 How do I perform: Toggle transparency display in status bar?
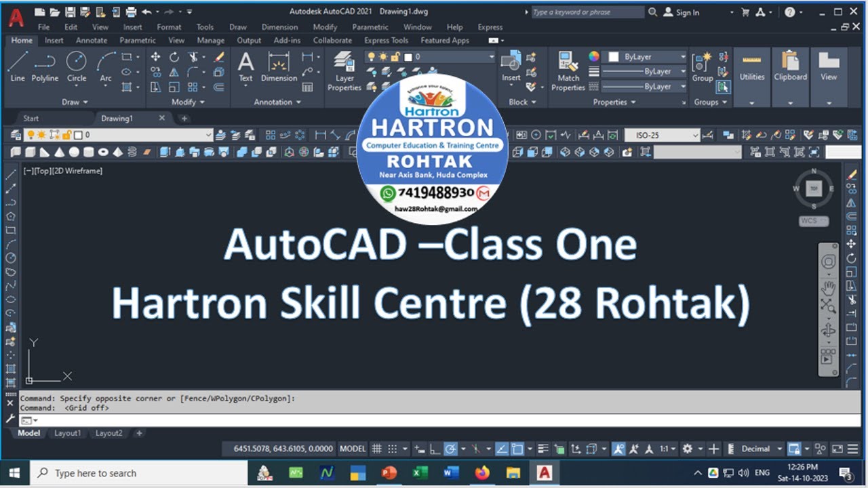click(x=559, y=449)
